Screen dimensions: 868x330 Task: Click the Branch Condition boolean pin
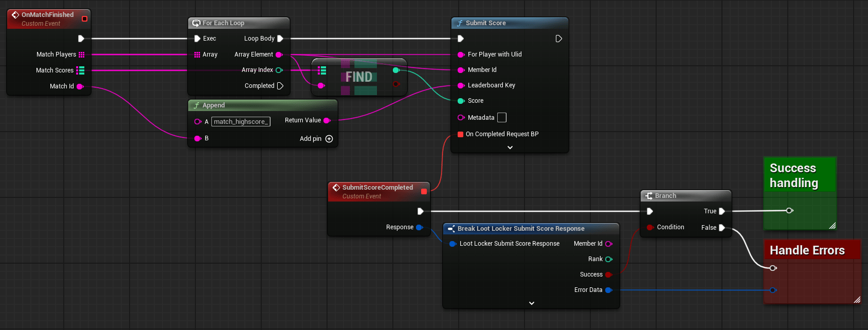650,227
